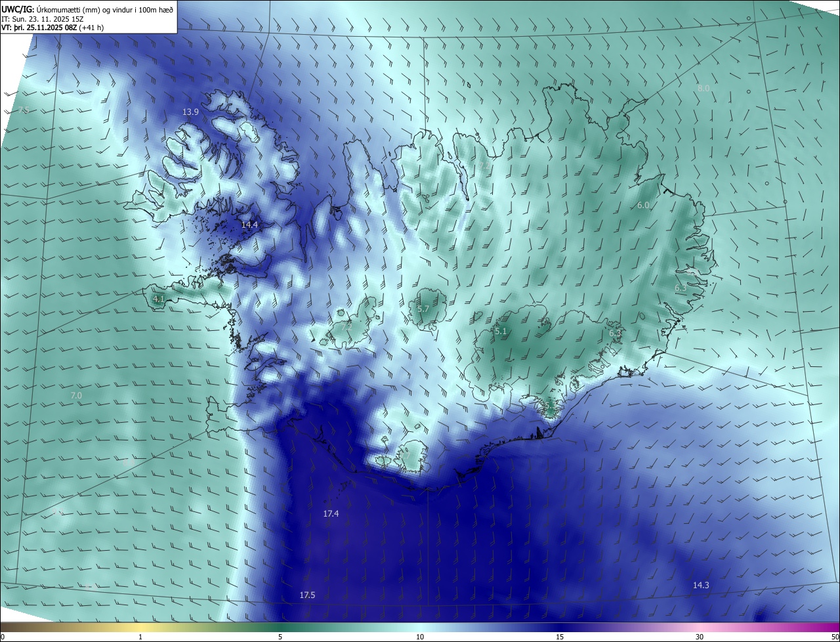This screenshot has width=840, height=642.
Task: Click the 'VT: þri. 25.11.2025 08Z' valid time
Action: coord(39,28)
